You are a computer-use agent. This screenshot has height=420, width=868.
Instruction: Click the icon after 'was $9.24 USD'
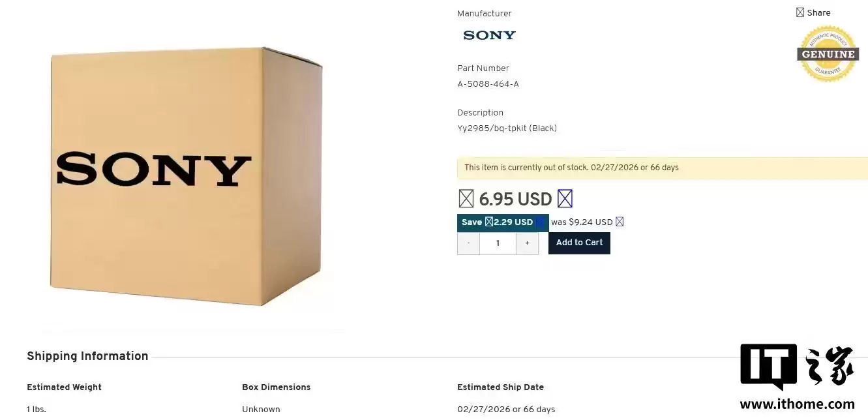(x=620, y=222)
